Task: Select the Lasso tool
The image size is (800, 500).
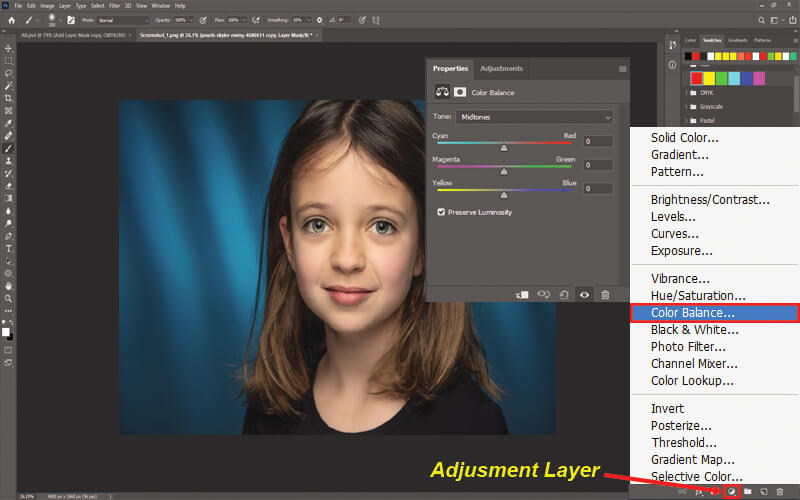Action: point(8,73)
